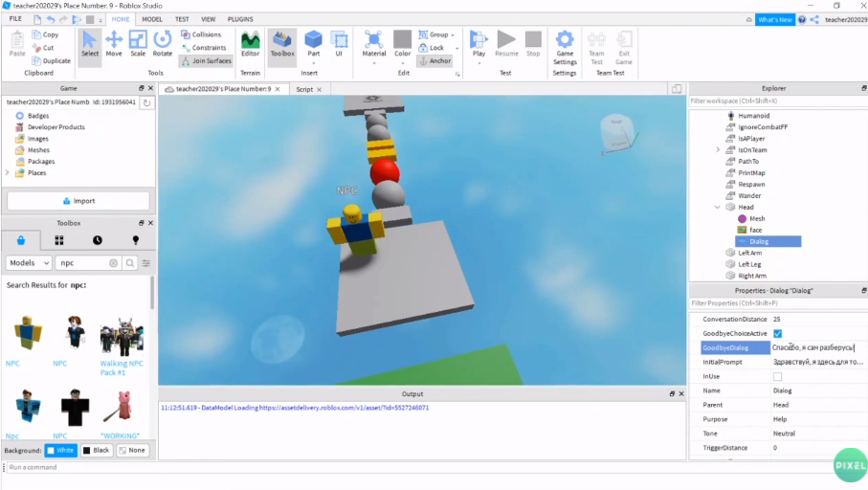The height and width of the screenshot is (490, 868).
Task: Set toolbox background to Black
Action: [97, 450]
